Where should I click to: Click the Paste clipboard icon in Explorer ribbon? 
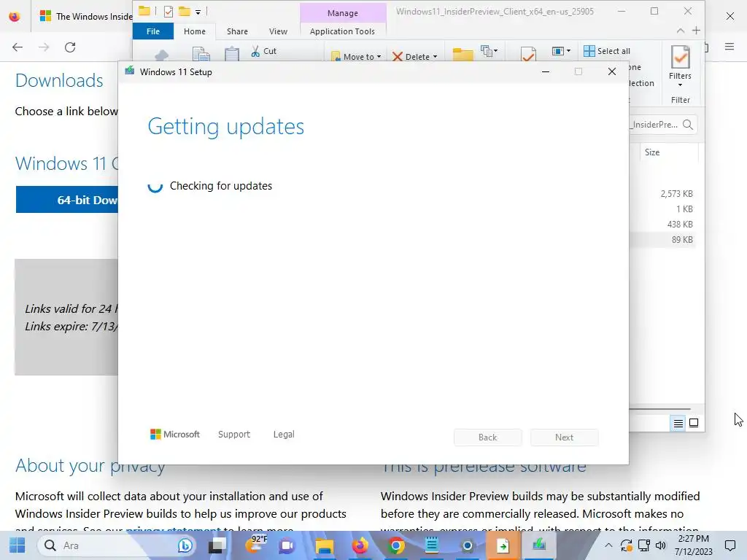pos(232,54)
